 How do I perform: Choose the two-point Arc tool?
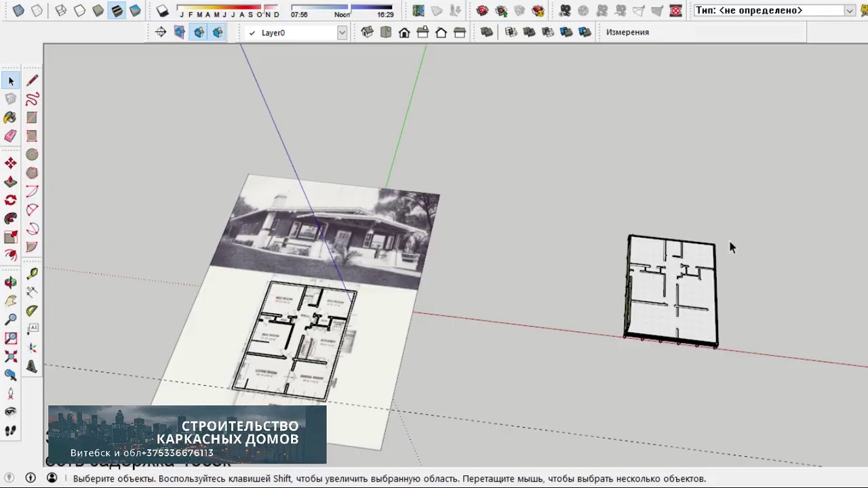[x=32, y=210]
